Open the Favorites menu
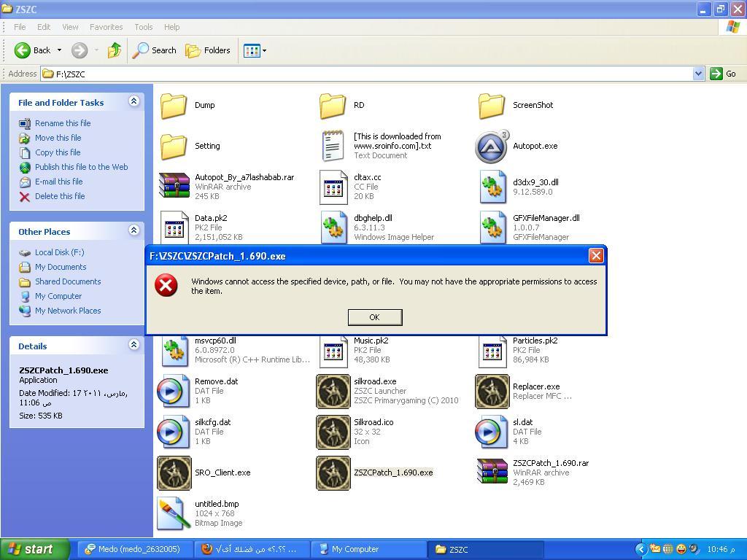 (x=107, y=27)
